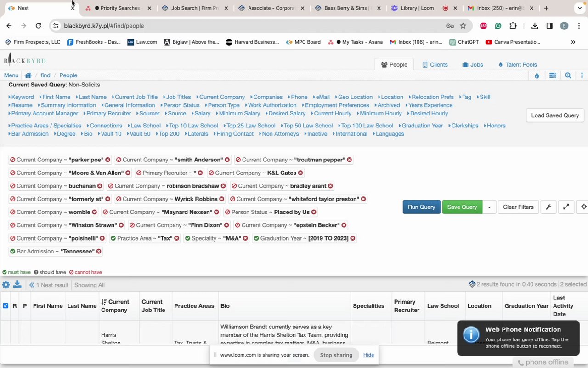The width and height of the screenshot is (588, 368).
Task: Click the Laterals filter option
Action: [x=196, y=134]
